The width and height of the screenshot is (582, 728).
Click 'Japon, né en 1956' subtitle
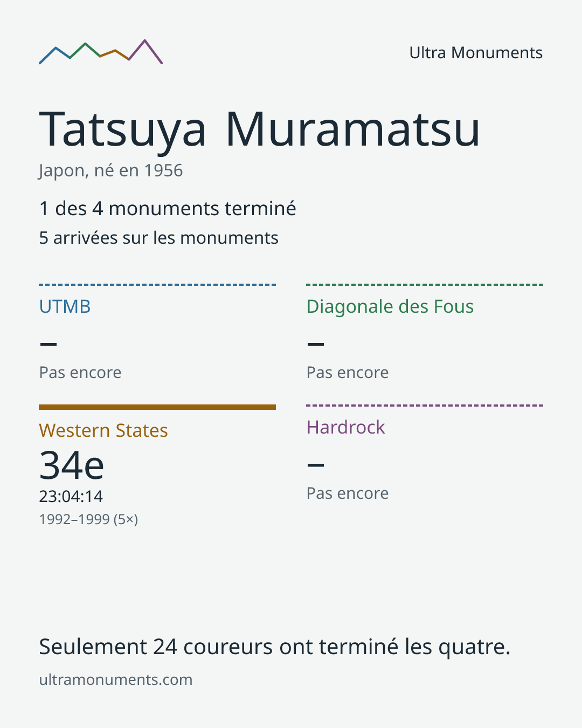(x=111, y=170)
